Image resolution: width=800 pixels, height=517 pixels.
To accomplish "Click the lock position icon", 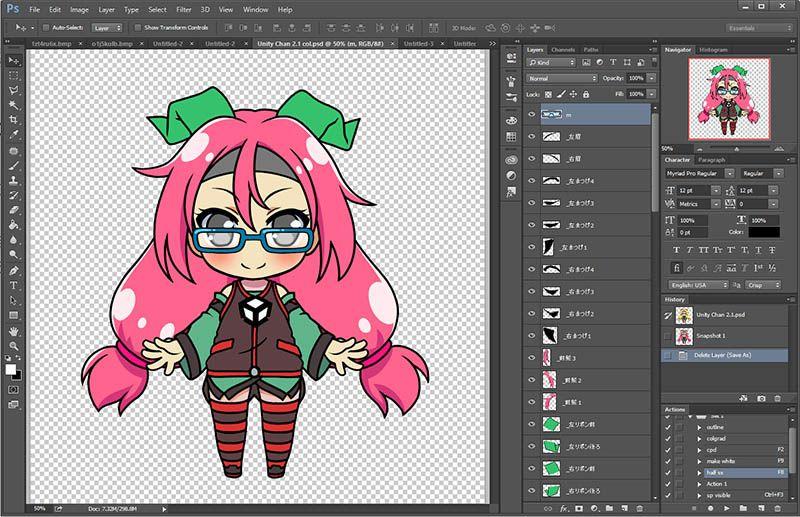I will pyautogui.click(x=573, y=94).
